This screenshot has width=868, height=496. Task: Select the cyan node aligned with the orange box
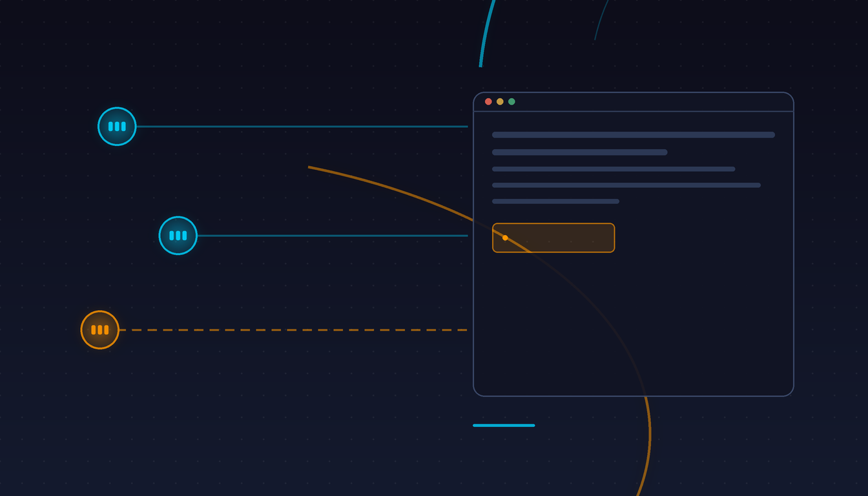(x=178, y=236)
